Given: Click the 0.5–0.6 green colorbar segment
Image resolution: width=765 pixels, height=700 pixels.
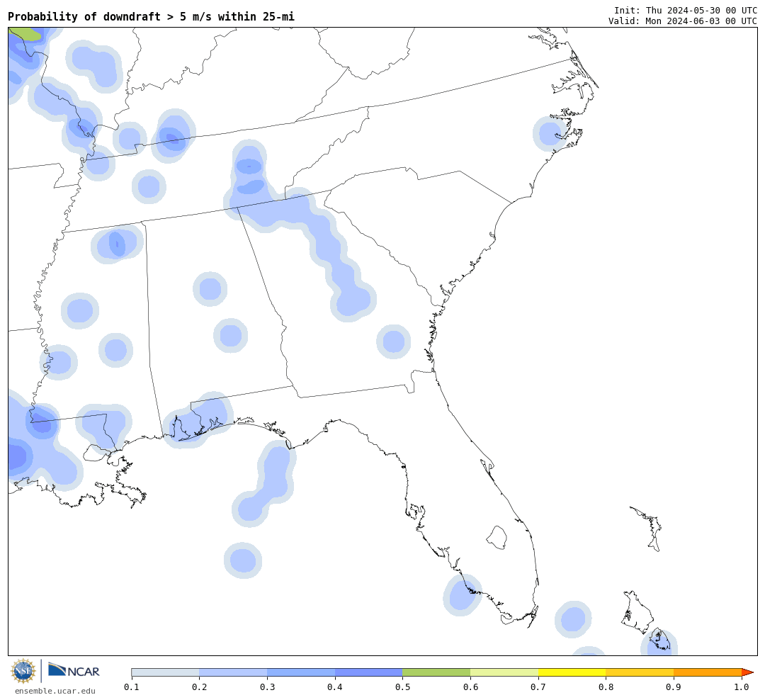Looking at the screenshot, I should (436, 672).
